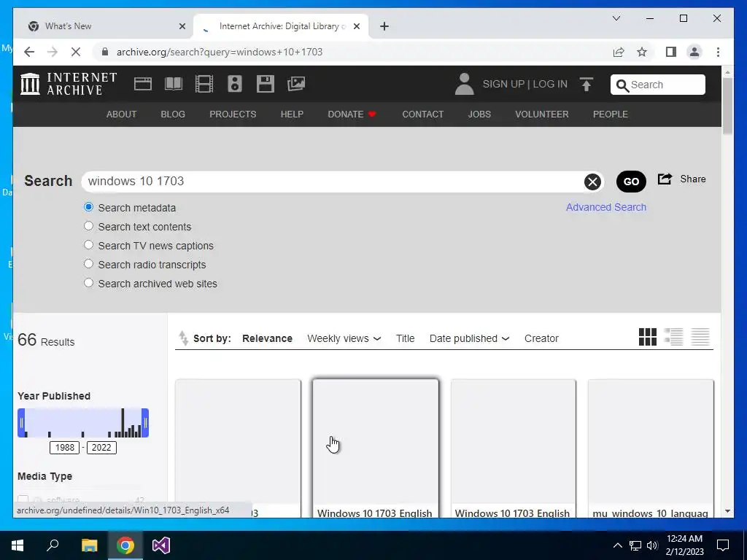Open the CONTACT menu item

(x=423, y=114)
